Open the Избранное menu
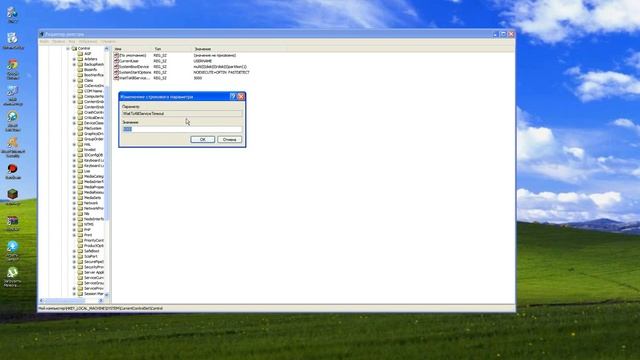 (88, 42)
